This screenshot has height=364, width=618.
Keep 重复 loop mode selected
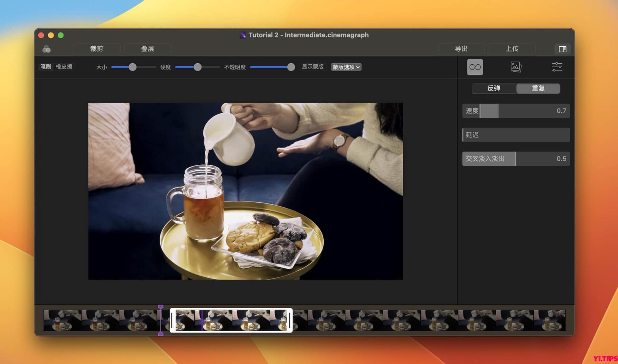[538, 89]
